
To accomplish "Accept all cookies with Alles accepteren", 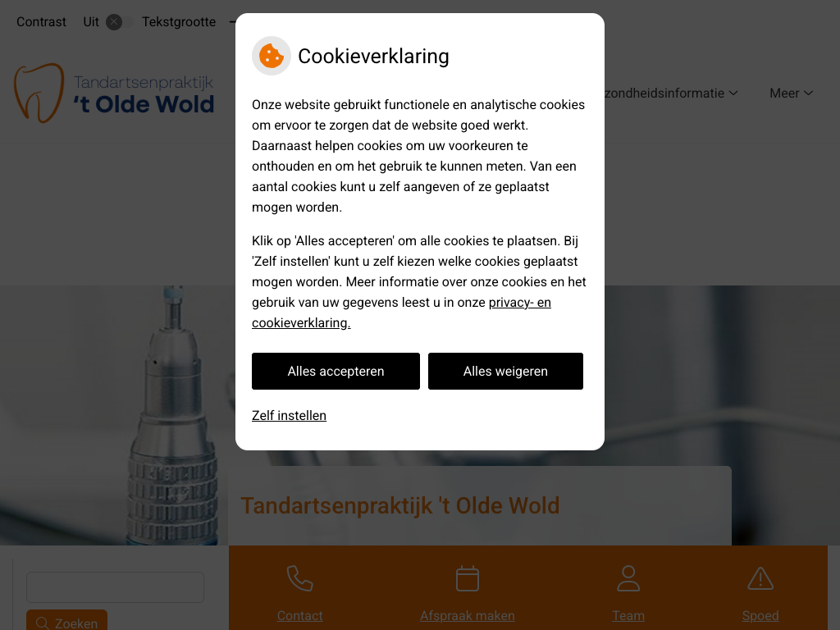I will [336, 372].
